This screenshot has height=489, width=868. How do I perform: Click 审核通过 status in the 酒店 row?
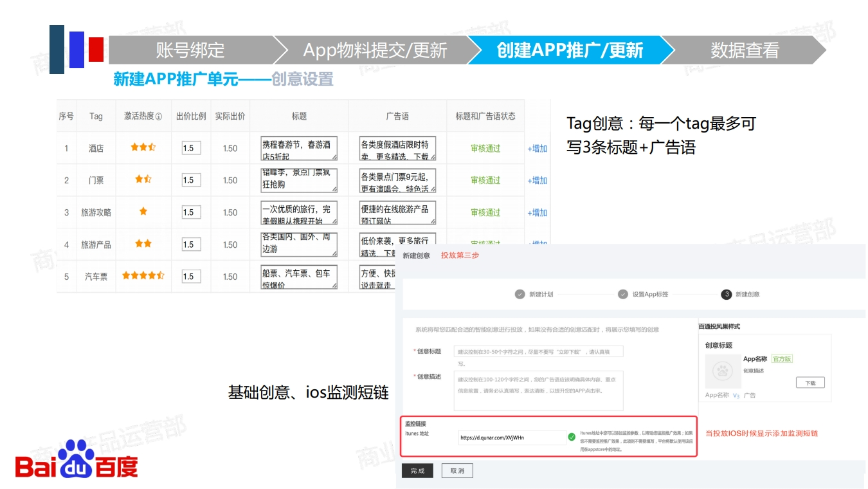485,149
